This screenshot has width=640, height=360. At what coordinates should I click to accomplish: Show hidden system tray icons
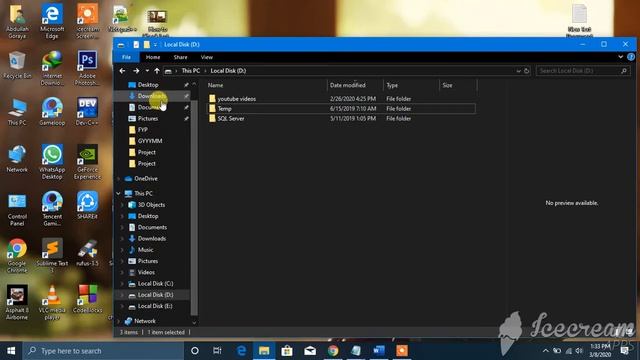pos(546,351)
